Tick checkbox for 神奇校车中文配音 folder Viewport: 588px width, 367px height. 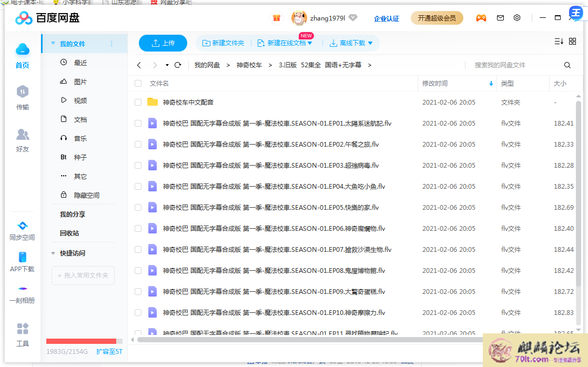[x=138, y=103]
